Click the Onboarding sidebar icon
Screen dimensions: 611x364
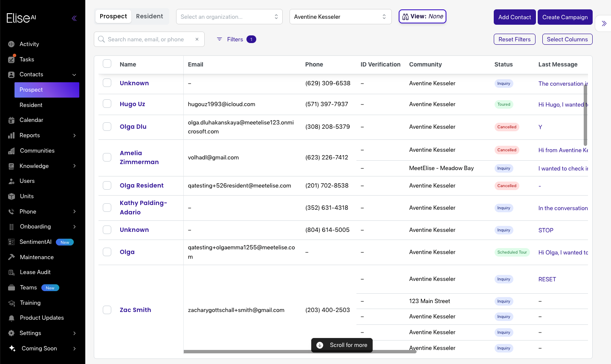pyautogui.click(x=12, y=227)
